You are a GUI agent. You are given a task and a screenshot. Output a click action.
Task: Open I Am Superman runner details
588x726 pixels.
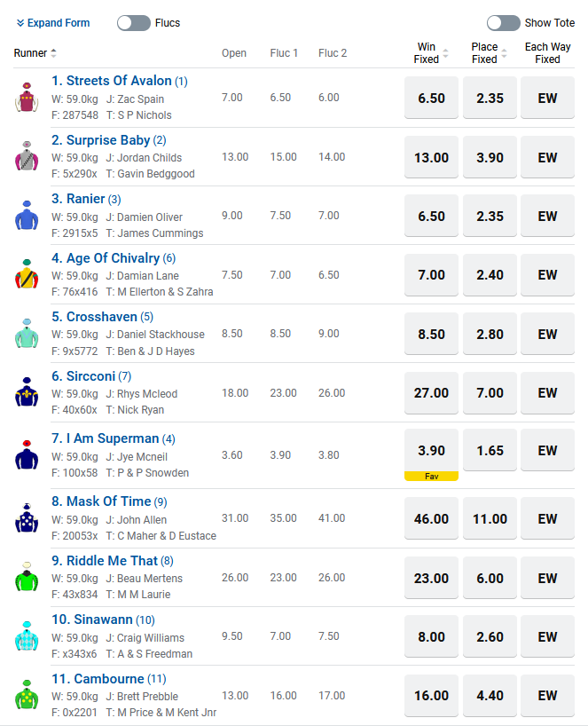coord(114,438)
